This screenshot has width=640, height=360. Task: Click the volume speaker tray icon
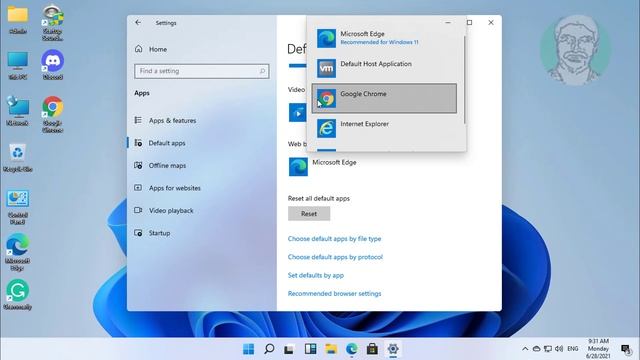pos(559,349)
